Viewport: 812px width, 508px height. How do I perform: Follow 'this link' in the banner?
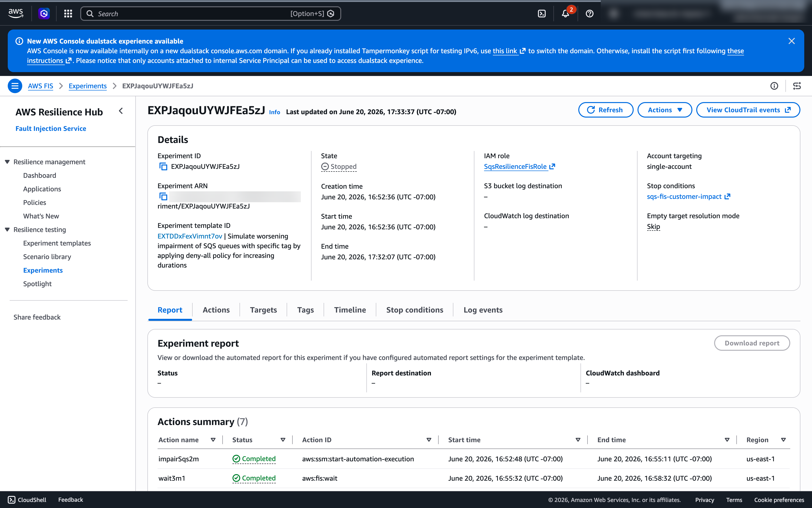point(509,51)
